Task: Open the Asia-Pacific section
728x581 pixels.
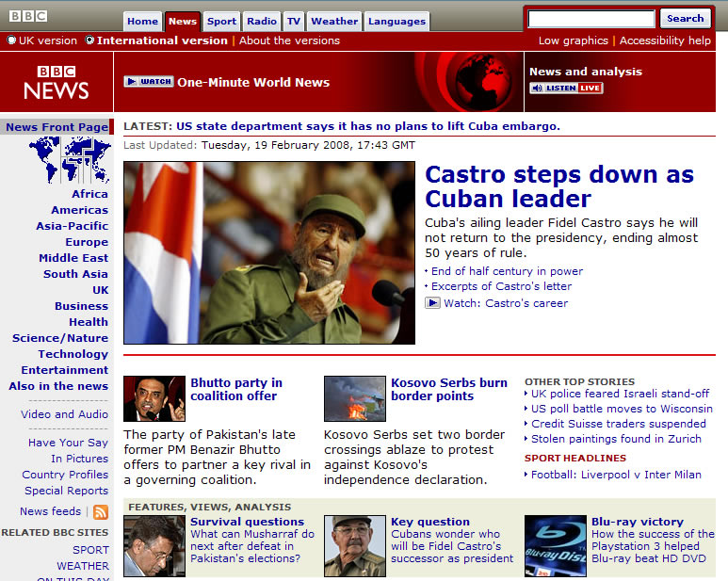Action: point(72,226)
